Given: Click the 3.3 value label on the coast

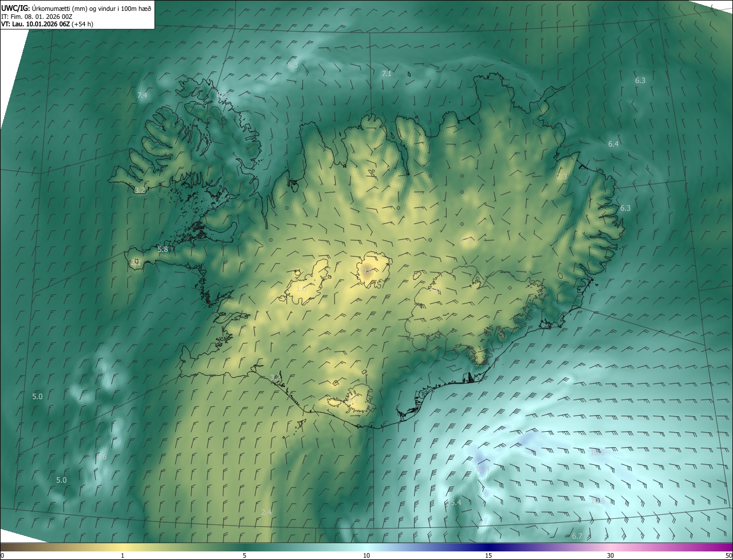Looking at the screenshot, I should click(275, 378).
